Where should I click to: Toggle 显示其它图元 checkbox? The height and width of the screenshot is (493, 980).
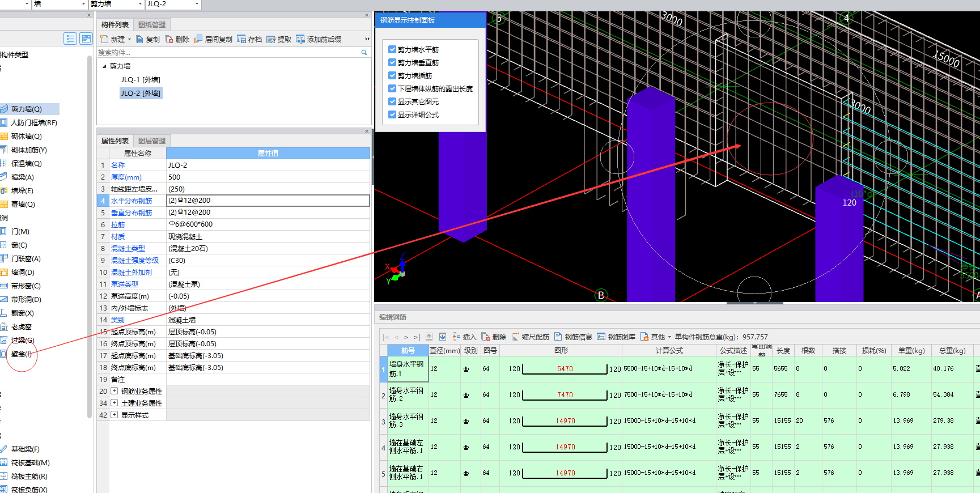pos(392,101)
